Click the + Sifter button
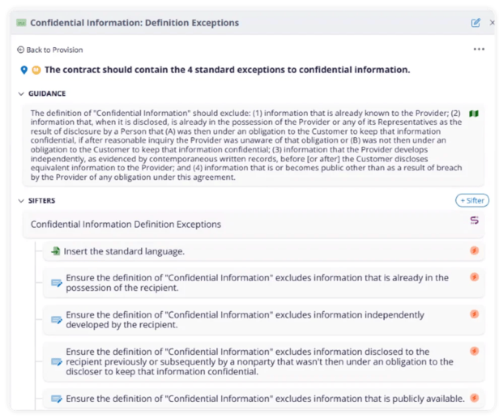The height and width of the screenshot is (420, 504). (471, 200)
